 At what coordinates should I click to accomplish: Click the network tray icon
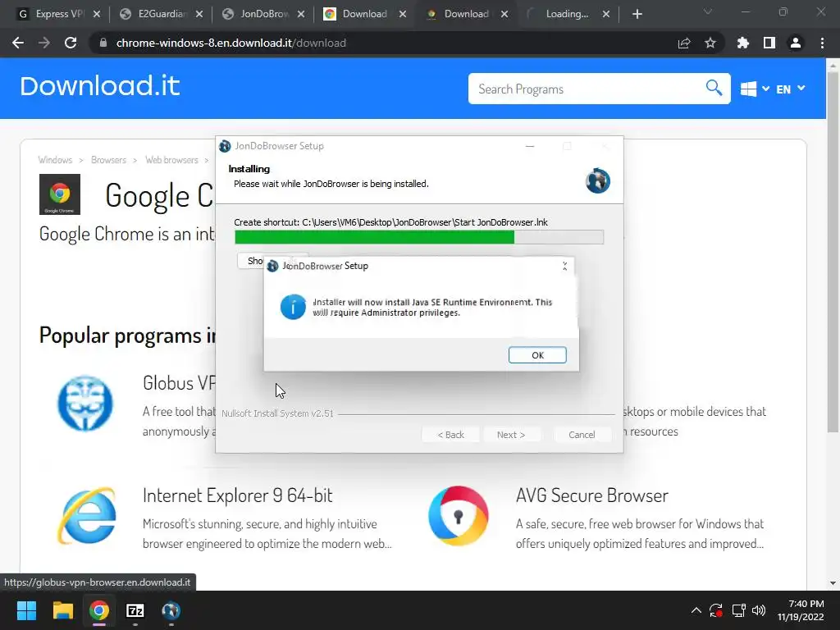(x=739, y=610)
